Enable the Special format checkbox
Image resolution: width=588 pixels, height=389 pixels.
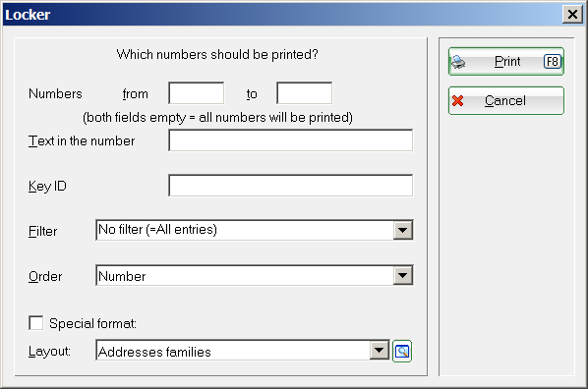coord(36,323)
